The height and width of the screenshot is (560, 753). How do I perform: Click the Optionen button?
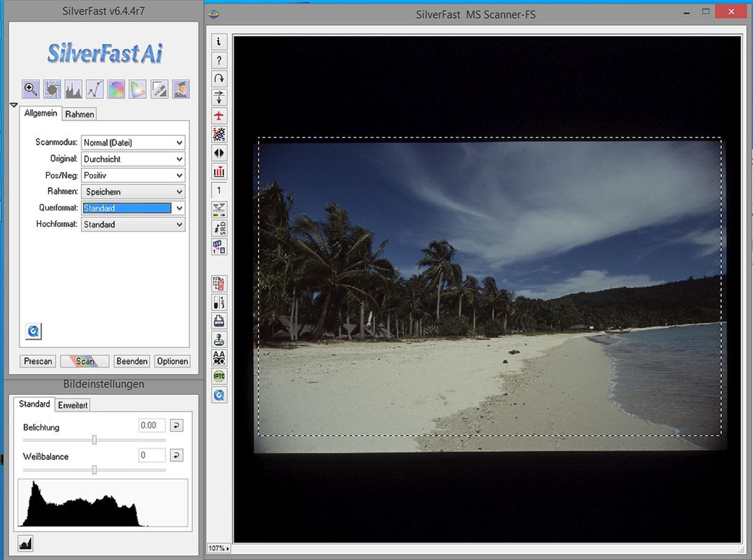(172, 361)
